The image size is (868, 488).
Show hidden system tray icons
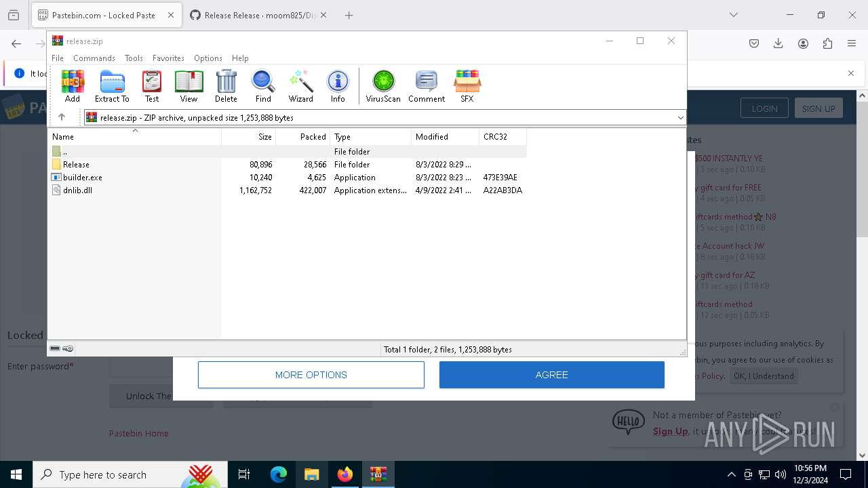click(x=731, y=474)
